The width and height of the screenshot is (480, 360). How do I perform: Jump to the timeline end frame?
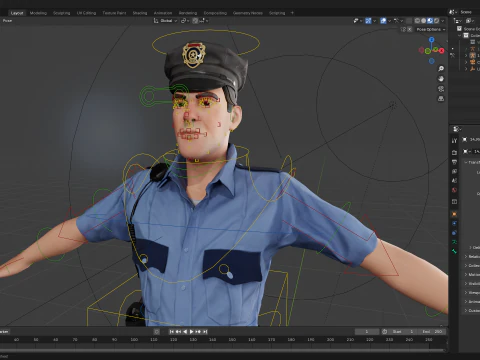[x=205, y=332]
